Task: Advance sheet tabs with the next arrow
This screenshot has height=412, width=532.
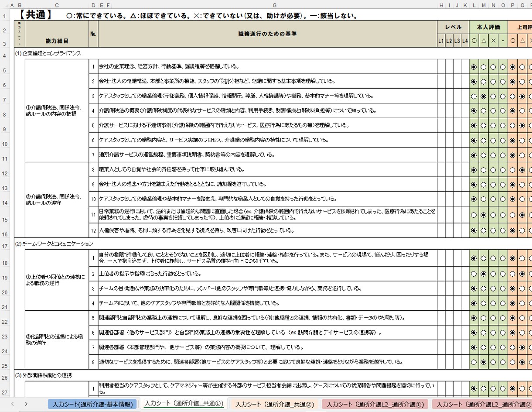Action: point(26,404)
